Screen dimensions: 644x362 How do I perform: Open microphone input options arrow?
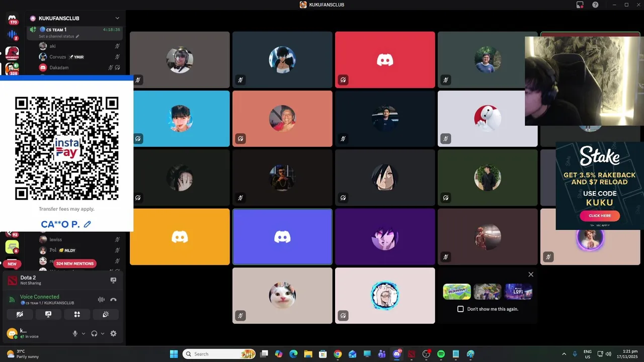pos(84,333)
